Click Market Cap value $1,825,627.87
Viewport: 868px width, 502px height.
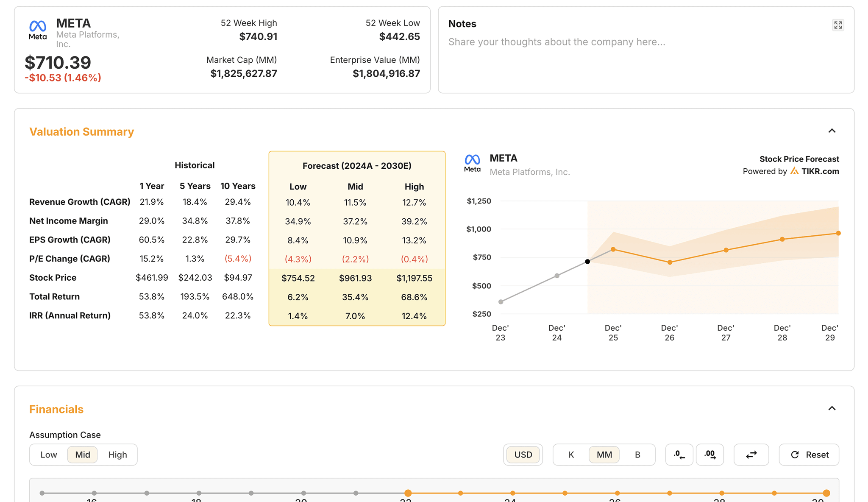pyautogui.click(x=244, y=73)
